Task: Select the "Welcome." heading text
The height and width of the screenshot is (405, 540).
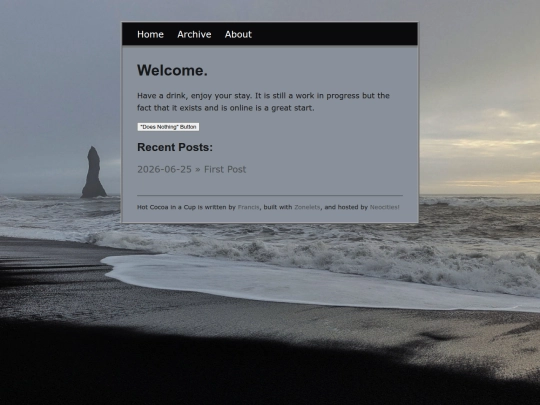Action: (x=172, y=71)
